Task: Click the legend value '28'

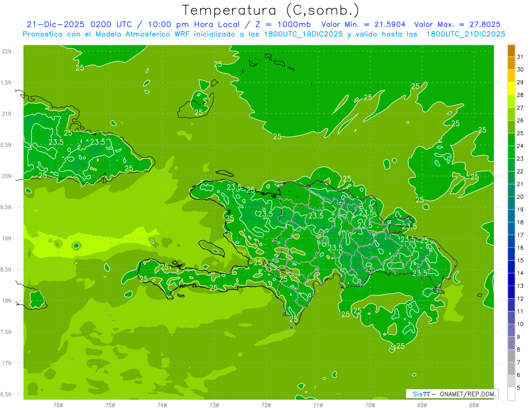Action: pos(520,95)
